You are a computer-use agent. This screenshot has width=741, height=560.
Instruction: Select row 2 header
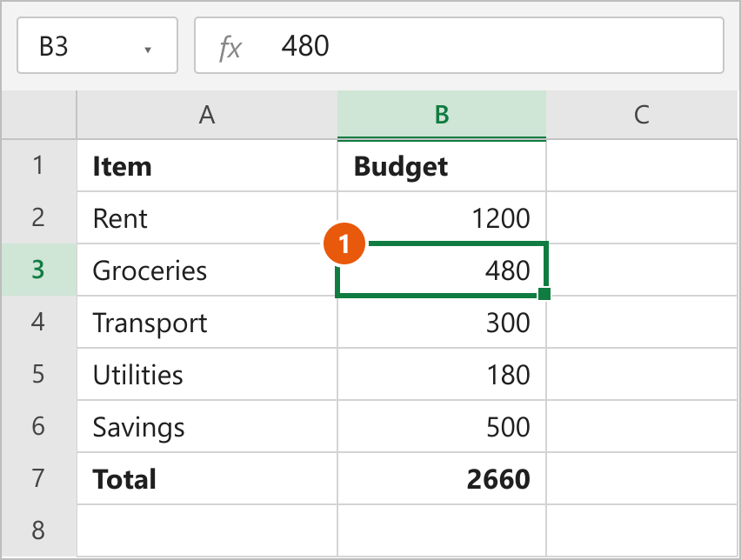tap(39, 217)
